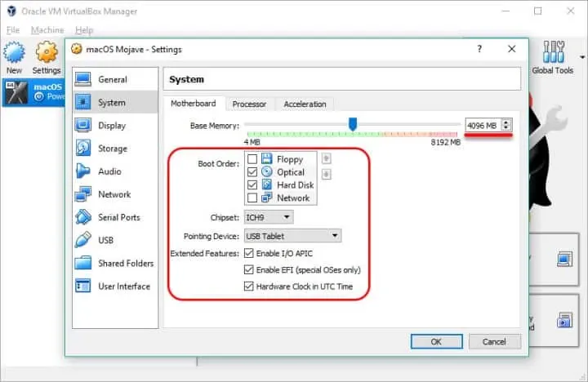Open the Shared Folders settings category
This screenshot has height=382, width=588.
pyautogui.click(x=115, y=263)
